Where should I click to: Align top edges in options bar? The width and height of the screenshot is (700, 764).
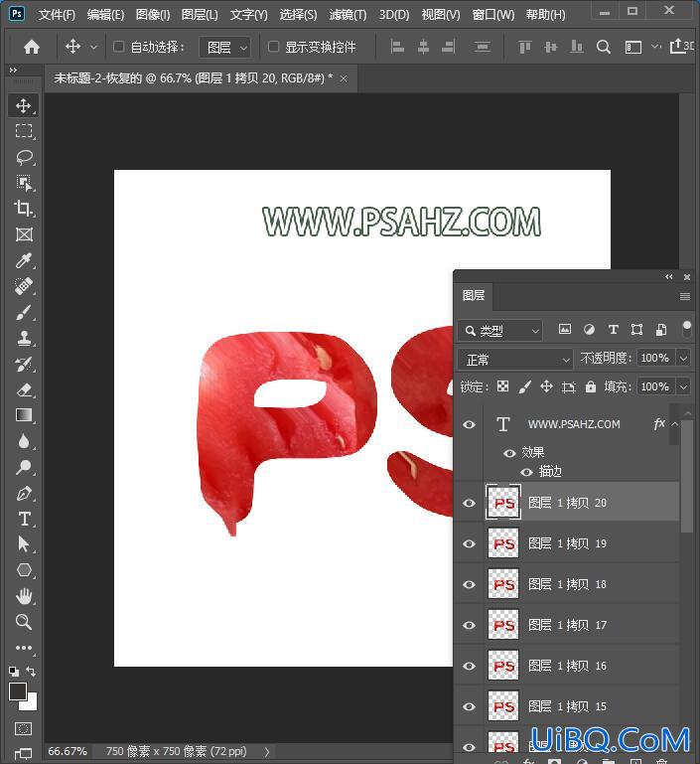pos(525,47)
